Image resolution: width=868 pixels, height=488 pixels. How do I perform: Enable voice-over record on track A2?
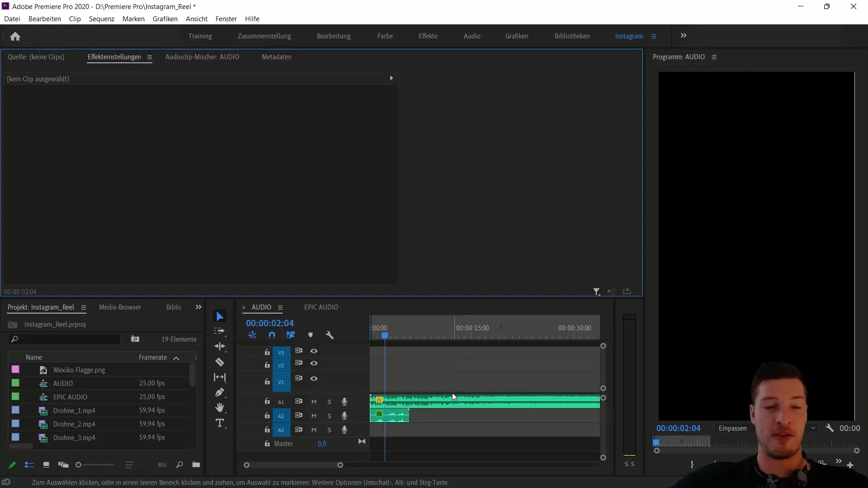(x=344, y=416)
